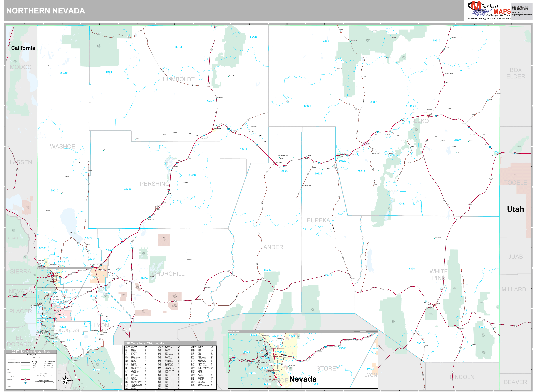Open the 2017 Northern Nevada Map title bar

[31, 352]
